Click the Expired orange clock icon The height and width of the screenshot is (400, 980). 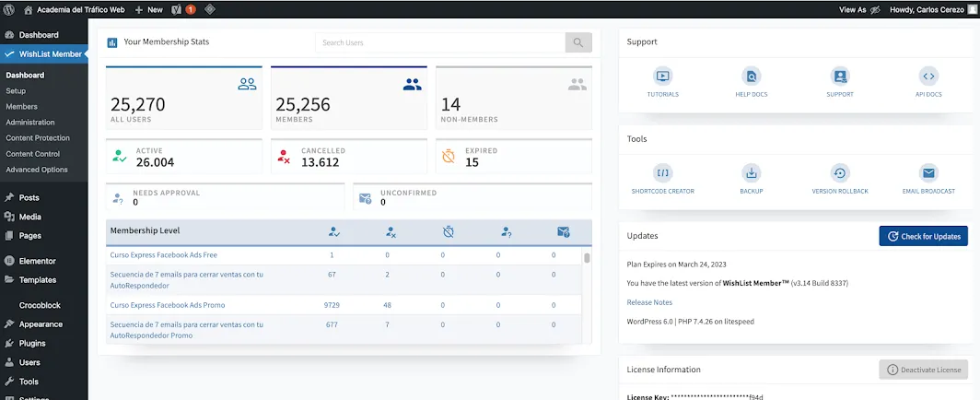pos(449,157)
